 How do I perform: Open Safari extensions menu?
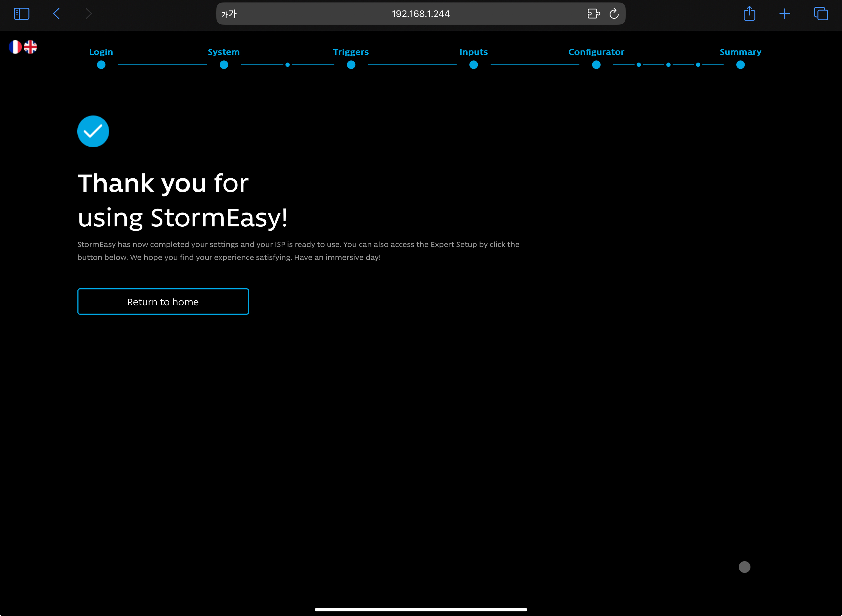593,14
